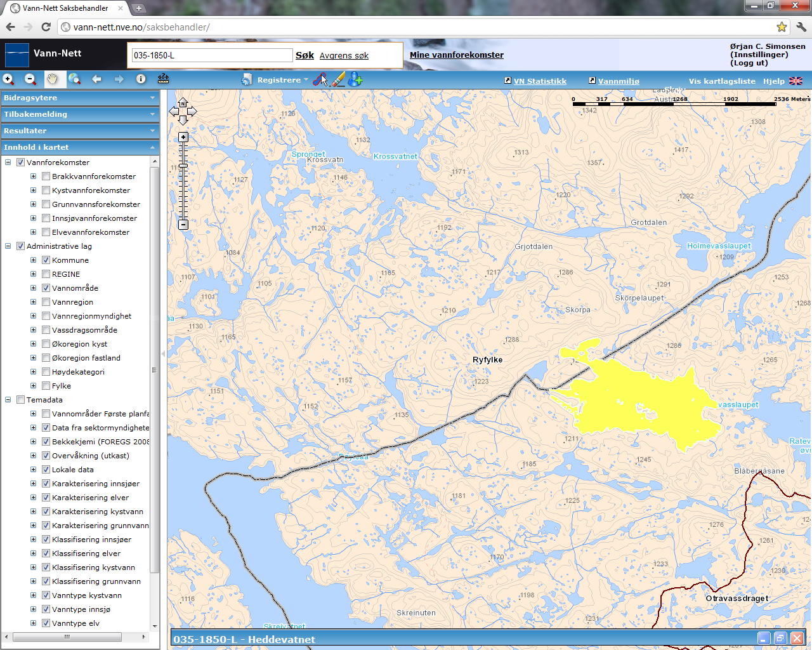Bookmark this page with the star
Image resolution: width=812 pixels, height=650 pixels.
click(782, 27)
